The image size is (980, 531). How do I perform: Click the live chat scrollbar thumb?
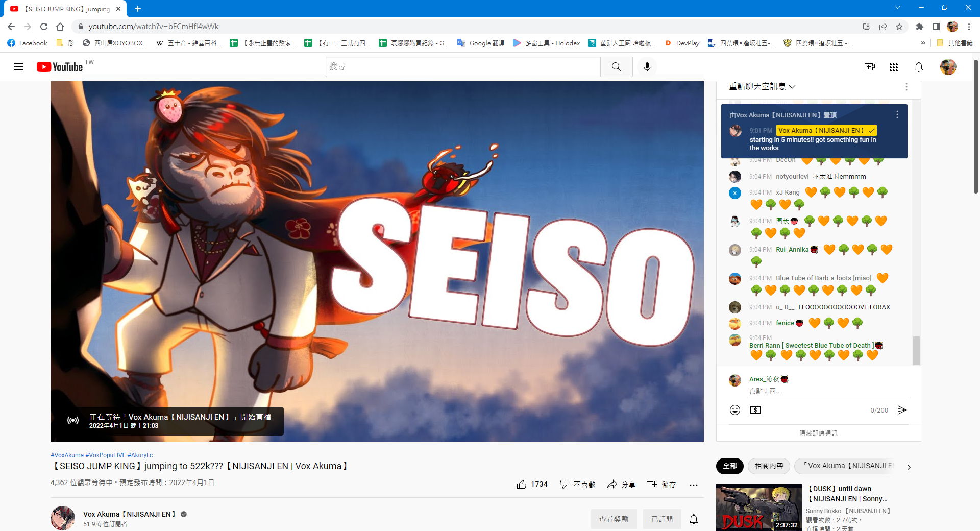point(916,350)
